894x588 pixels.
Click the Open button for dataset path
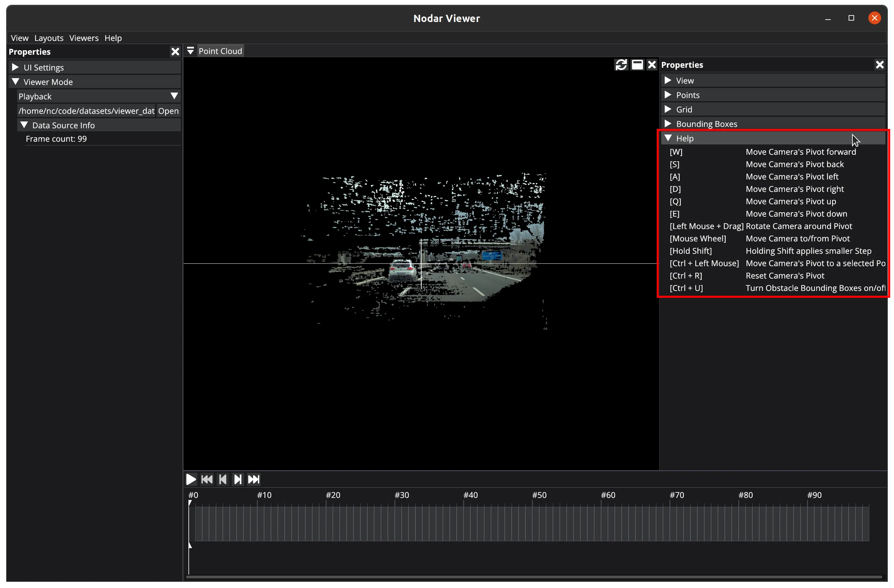[x=168, y=111]
